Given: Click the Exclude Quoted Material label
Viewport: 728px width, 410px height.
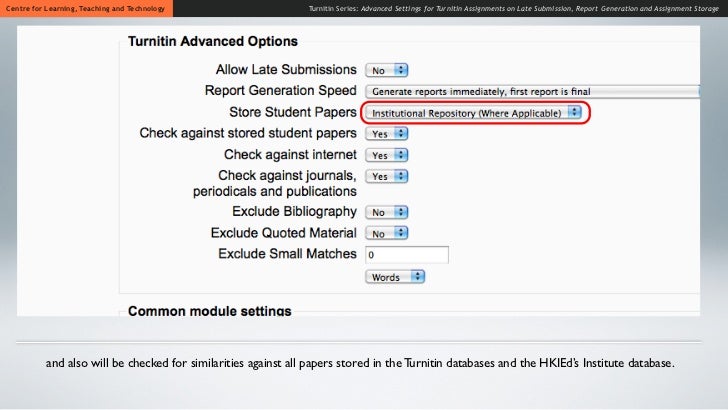Looking at the screenshot, I should coord(284,233).
